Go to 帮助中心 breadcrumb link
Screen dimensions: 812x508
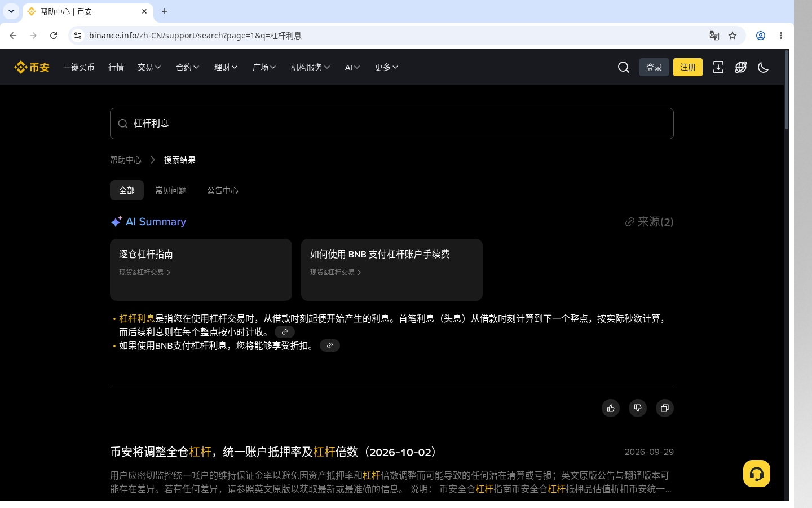(126, 160)
